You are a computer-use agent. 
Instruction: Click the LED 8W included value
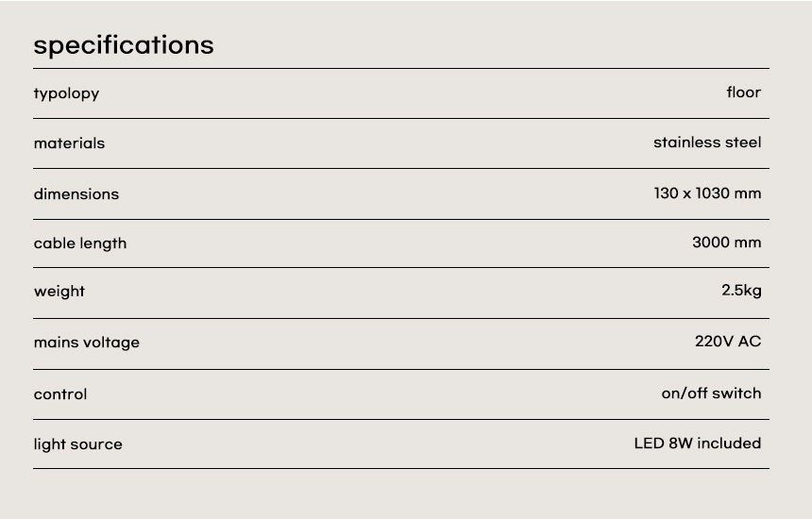697,444
